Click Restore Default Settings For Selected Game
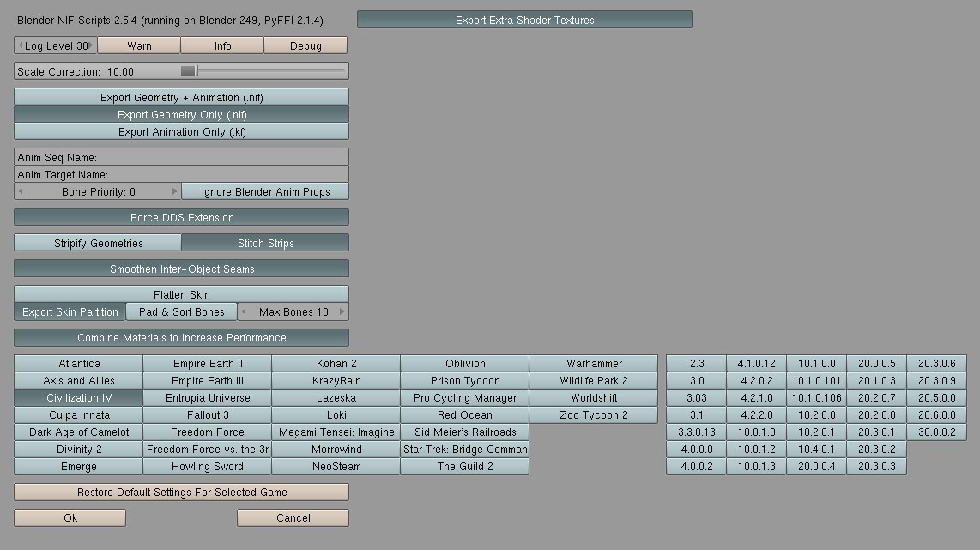 [x=181, y=492]
